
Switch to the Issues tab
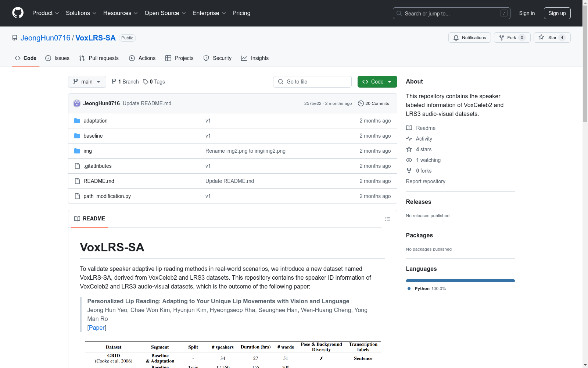click(57, 58)
